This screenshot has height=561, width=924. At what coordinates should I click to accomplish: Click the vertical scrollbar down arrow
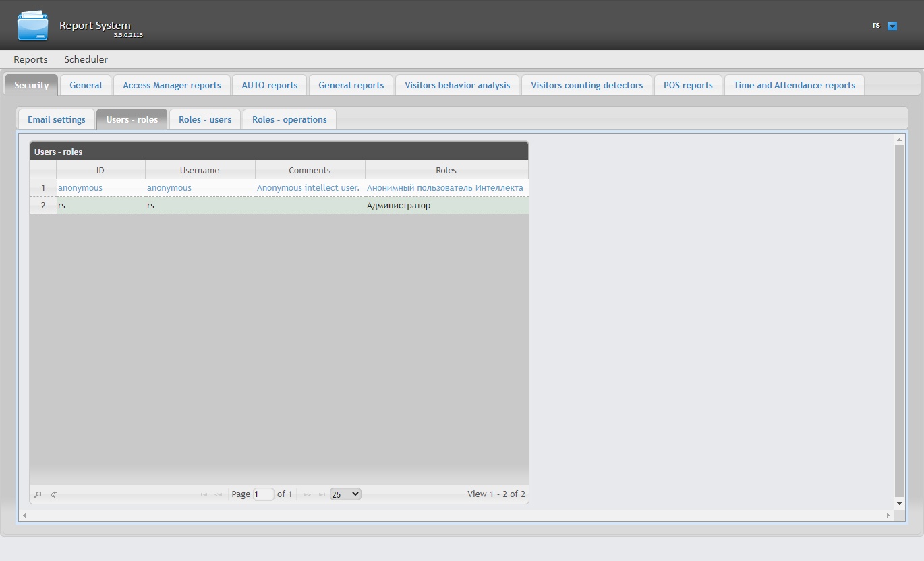[899, 504]
